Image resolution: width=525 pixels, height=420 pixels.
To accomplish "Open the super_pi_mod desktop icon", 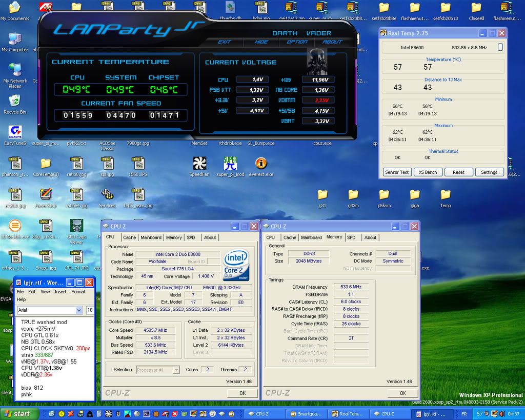I will point(230,164).
